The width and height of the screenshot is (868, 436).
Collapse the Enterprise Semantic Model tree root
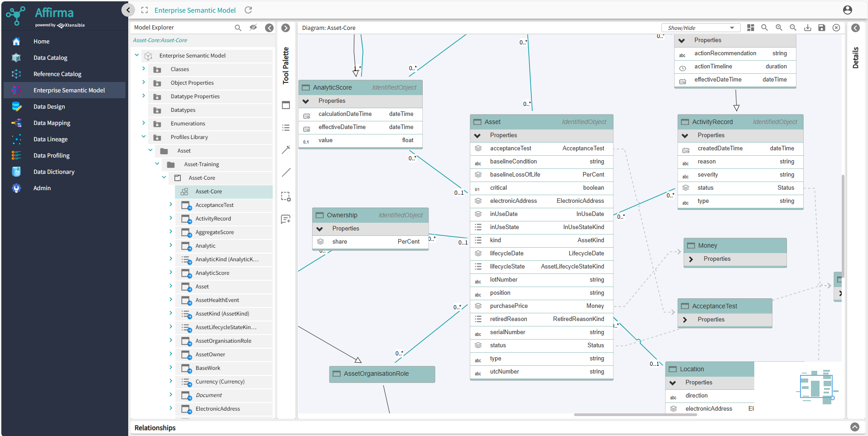click(137, 55)
